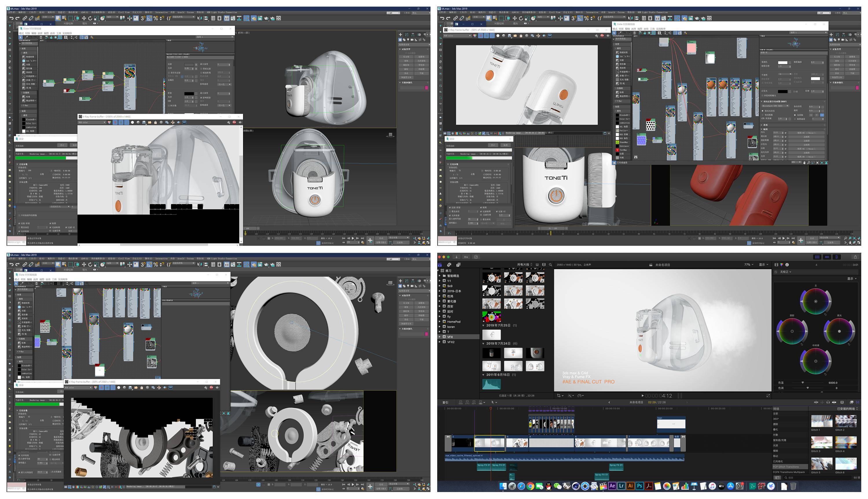The width and height of the screenshot is (868, 499).
Task: Click the browser search magnifier icon
Action: coord(550,265)
